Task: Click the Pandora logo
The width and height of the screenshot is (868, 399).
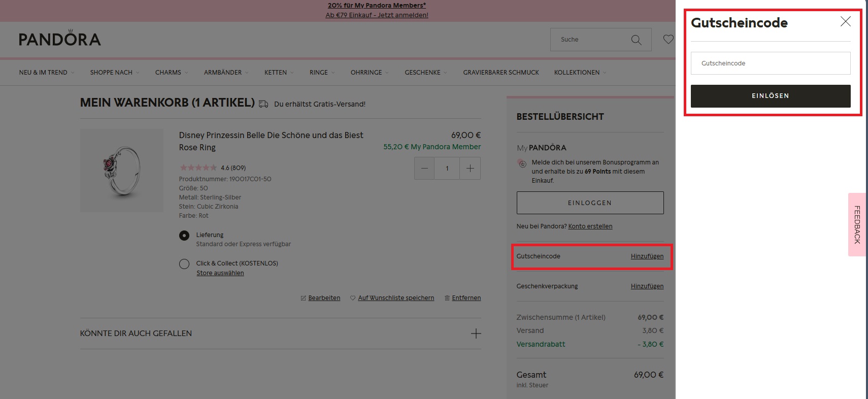Action: point(60,38)
